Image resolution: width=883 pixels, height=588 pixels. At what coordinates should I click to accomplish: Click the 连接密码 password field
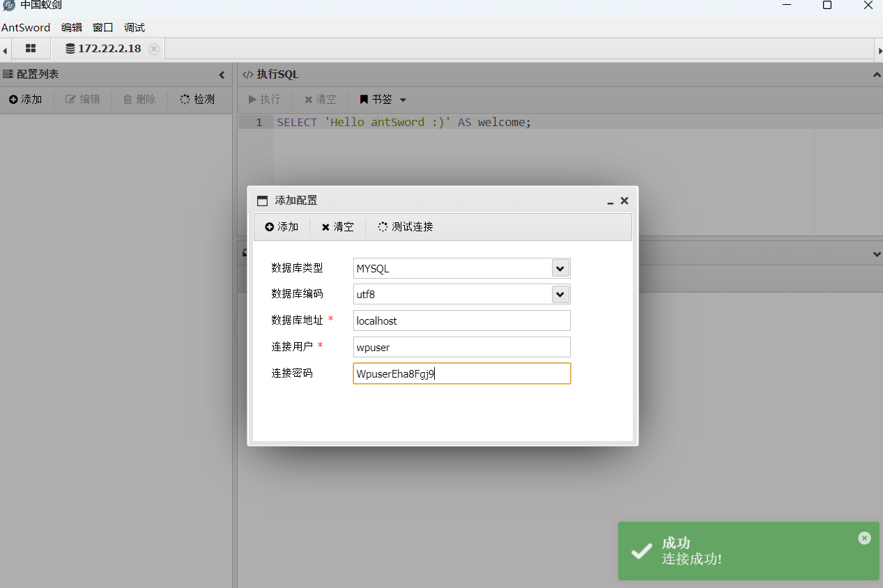pos(462,373)
